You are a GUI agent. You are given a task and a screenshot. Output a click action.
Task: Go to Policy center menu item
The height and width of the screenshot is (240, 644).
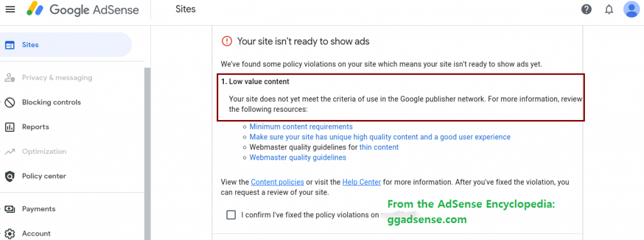44,176
